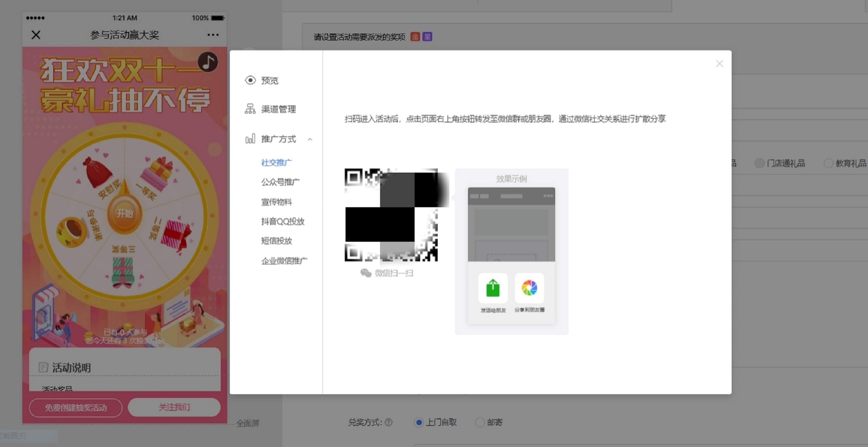
Task: Click the 免费创建抽奖活动 button
Action: 76,408
